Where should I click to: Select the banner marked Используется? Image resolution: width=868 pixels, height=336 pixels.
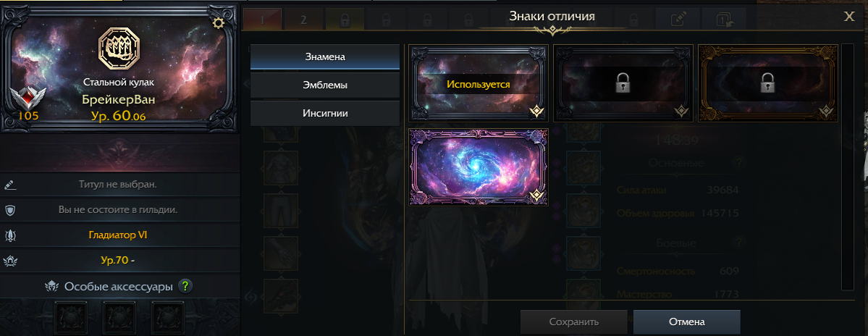[479, 83]
